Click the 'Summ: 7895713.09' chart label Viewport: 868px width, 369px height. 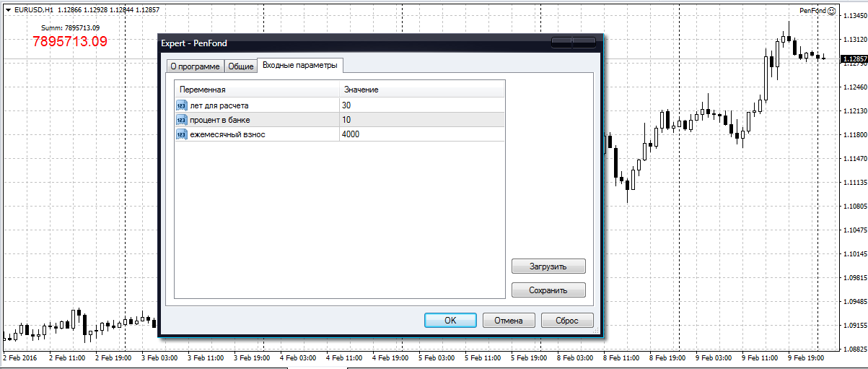pyautogui.click(x=71, y=28)
